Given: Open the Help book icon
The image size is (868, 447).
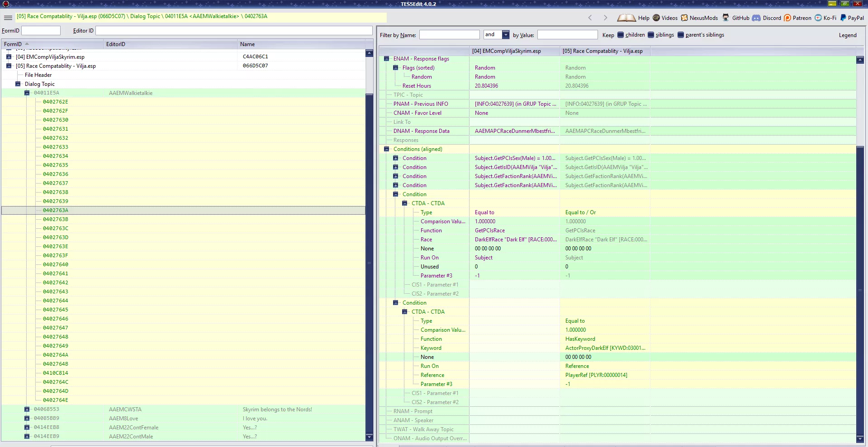Looking at the screenshot, I should pos(626,18).
